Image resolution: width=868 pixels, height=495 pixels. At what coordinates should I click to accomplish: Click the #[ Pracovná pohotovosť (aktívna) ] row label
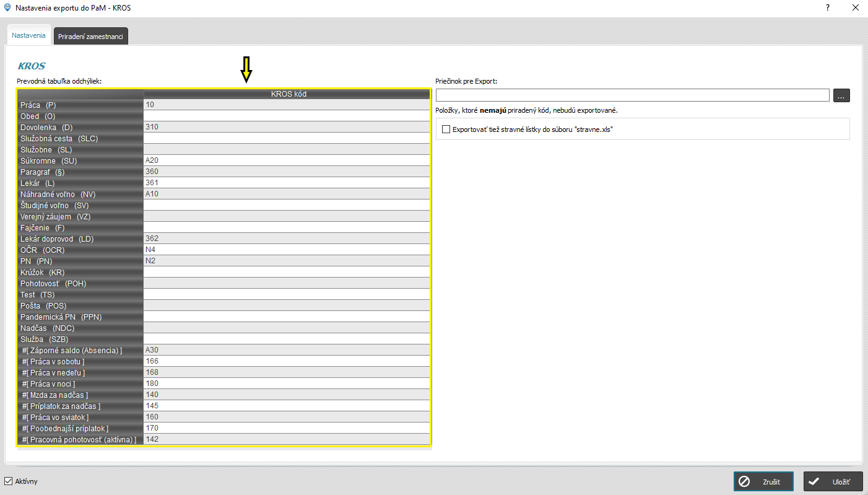tap(80, 439)
